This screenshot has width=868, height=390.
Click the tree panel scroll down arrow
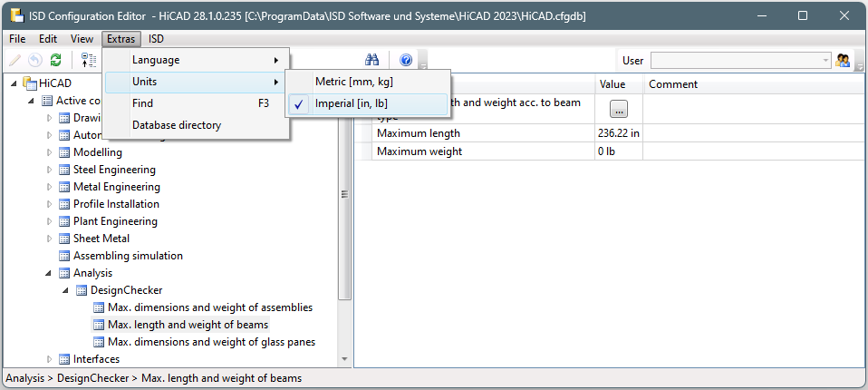pyautogui.click(x=344, y=359)
